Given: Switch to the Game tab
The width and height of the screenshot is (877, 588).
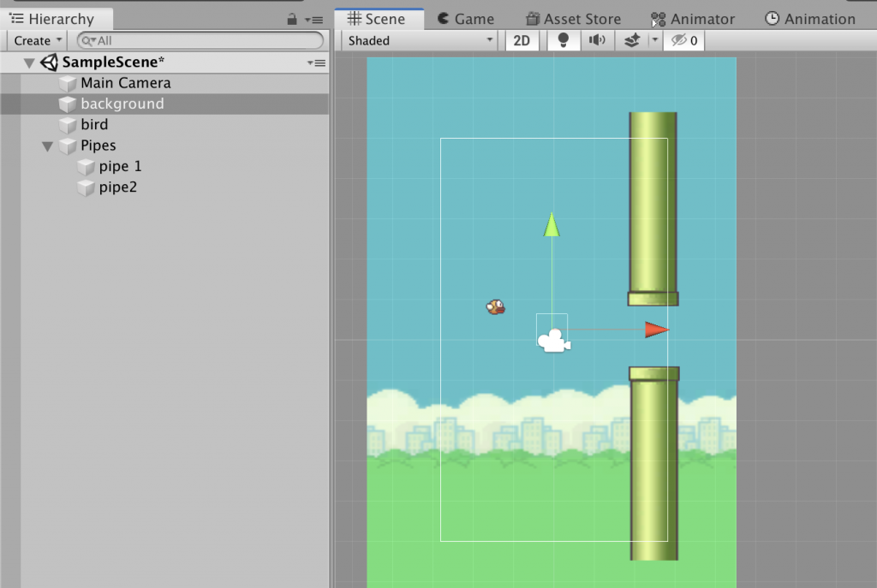Looking at the screenshot, I should coord(465,19).
